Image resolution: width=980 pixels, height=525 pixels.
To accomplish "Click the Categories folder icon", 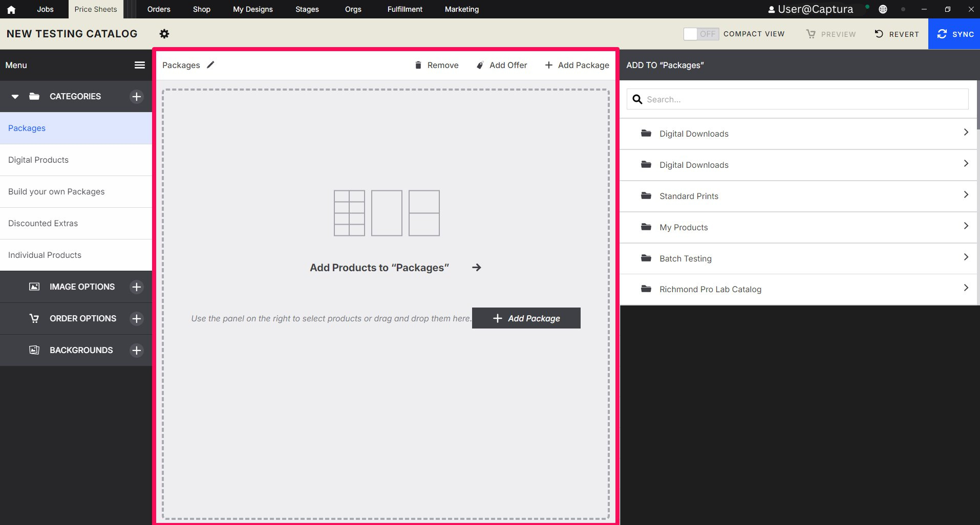I will click(34, 96).
